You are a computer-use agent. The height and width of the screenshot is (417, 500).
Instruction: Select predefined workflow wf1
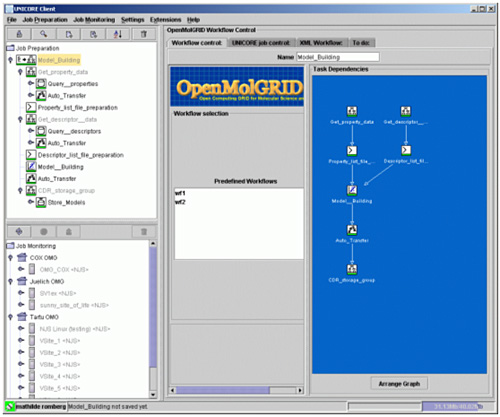tap(180, 193)
